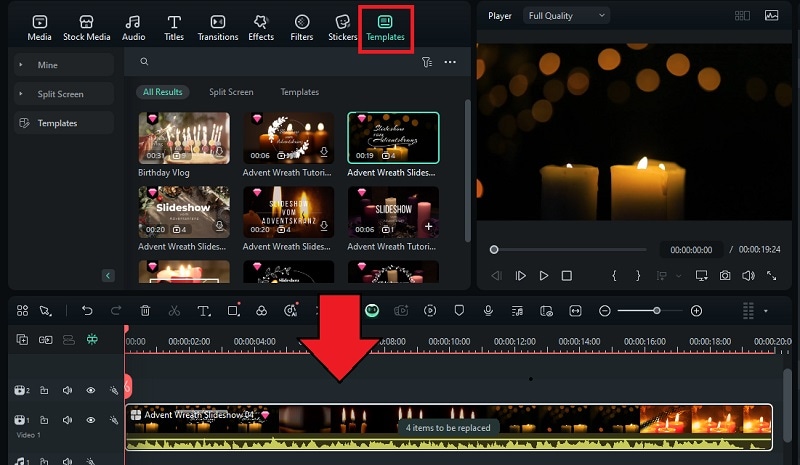
Task: Step back one frame in player
Action: click(496, 276)
